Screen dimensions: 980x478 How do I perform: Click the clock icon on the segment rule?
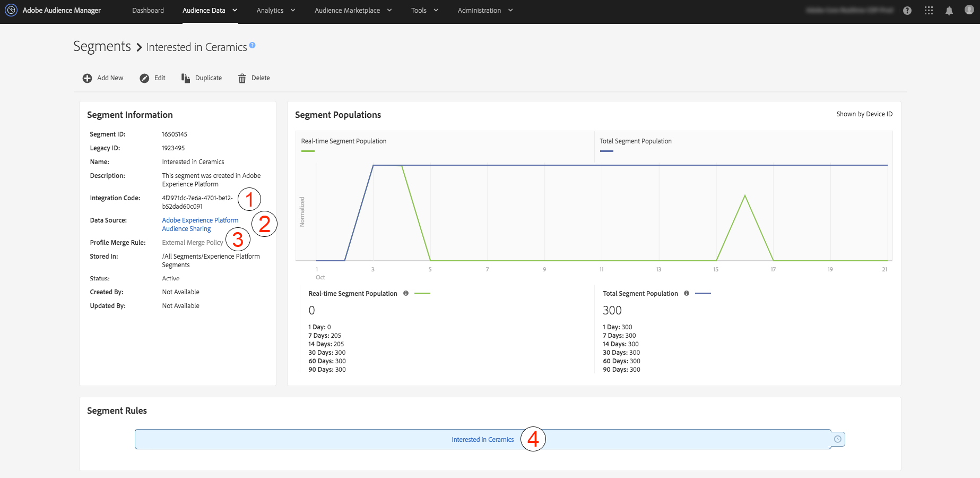[x=838, y=439]
